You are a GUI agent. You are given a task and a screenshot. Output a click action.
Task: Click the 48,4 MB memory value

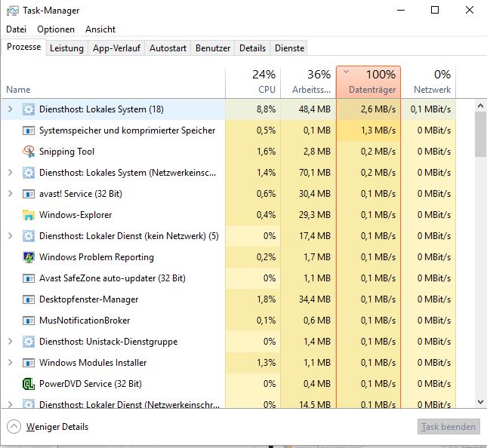[x=315, y=109]
